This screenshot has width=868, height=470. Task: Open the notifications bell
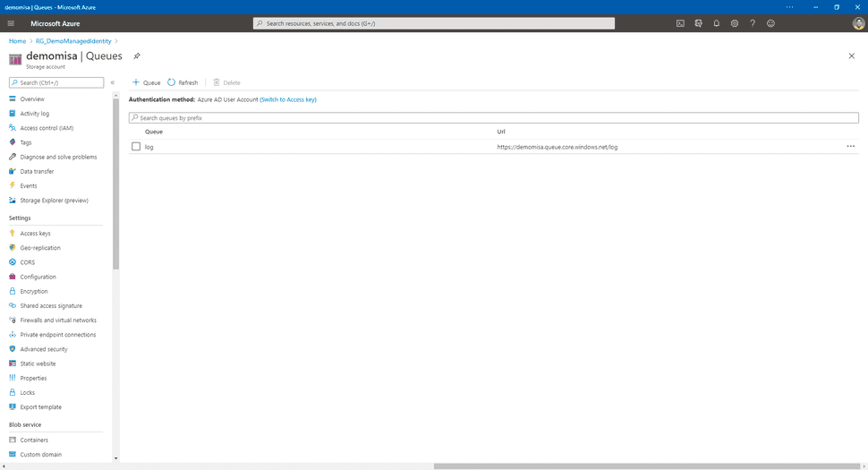pyautogui.click(x=716, y=23)
